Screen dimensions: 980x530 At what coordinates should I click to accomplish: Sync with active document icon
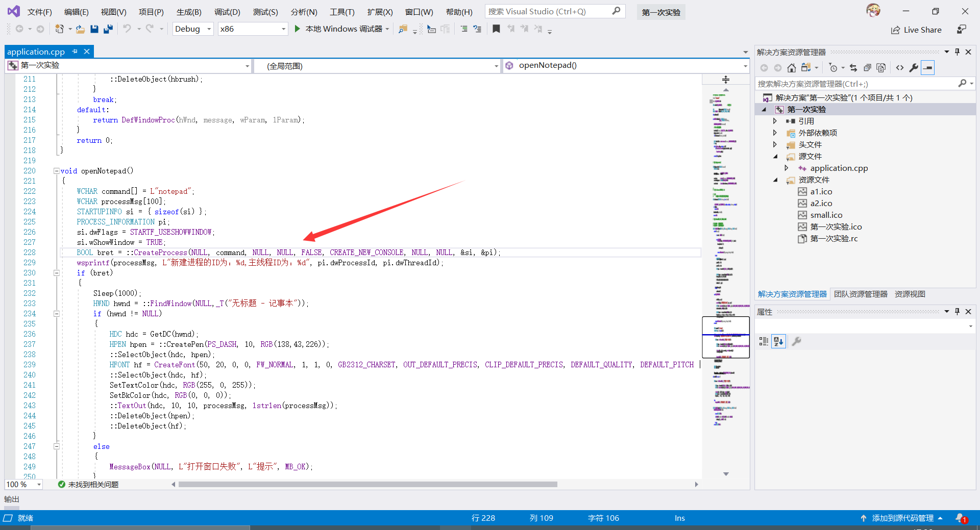(x=853, y=68)
